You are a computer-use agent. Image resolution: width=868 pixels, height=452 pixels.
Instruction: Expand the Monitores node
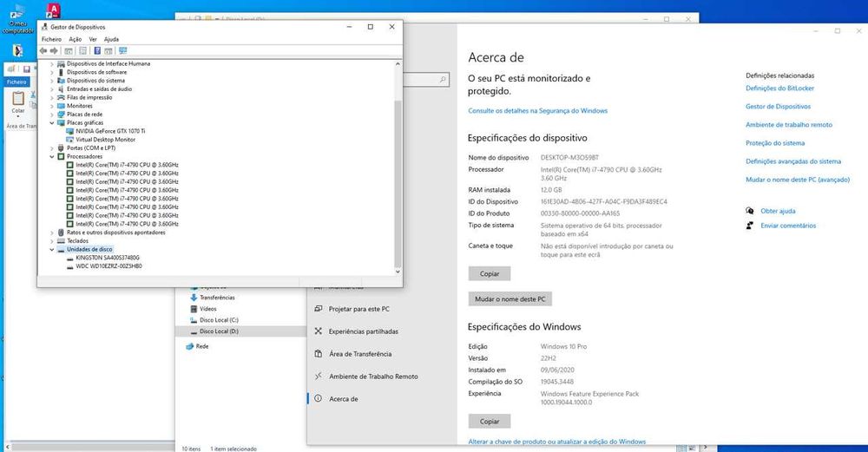pyautogui.click(x=52, y=106)
